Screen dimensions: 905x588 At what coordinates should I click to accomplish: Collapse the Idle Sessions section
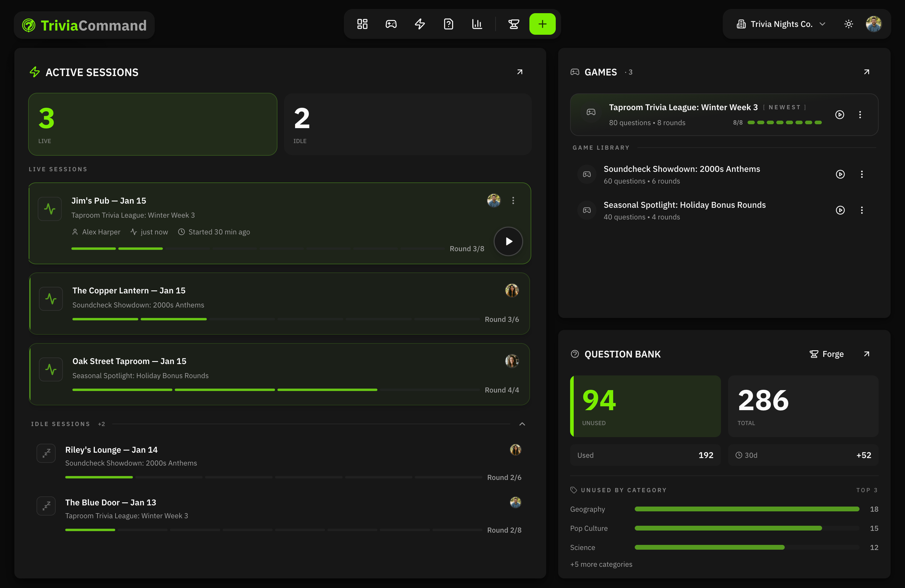[522, 424]
